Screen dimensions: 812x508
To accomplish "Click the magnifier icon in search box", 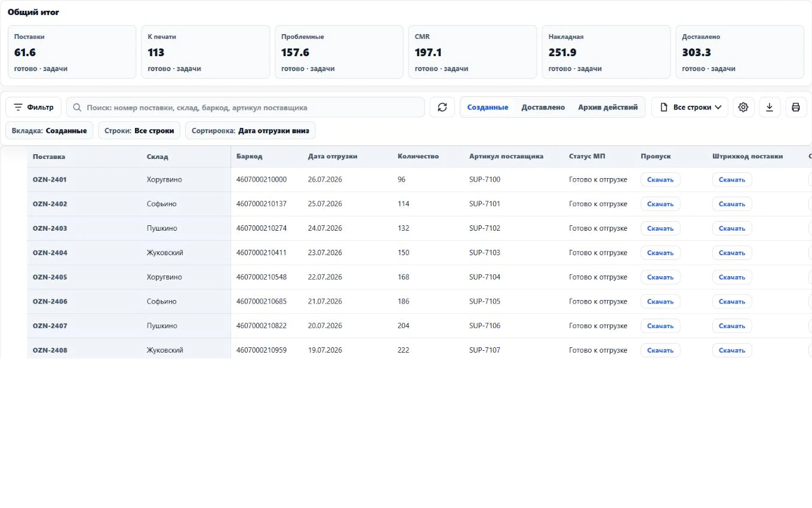I will pyautogui.click(x=77, y=108).
